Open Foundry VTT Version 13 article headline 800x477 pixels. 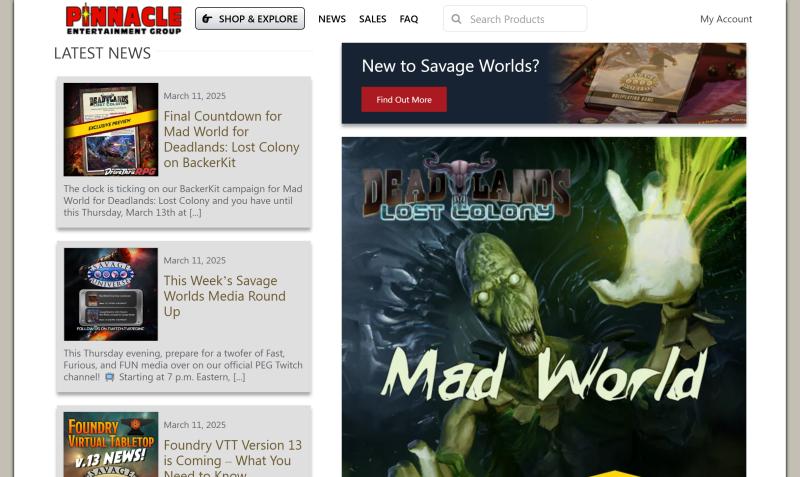(x=233, y=459)
